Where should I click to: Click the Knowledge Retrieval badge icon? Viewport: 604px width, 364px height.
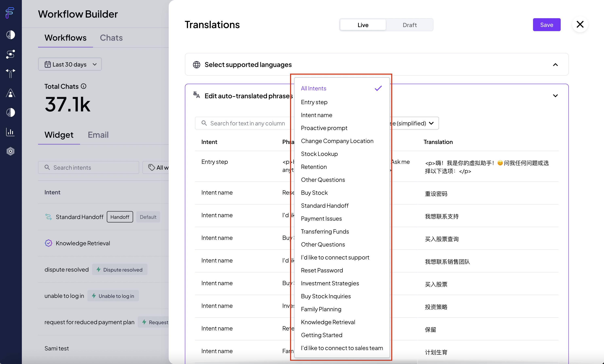tap(49, 243)
